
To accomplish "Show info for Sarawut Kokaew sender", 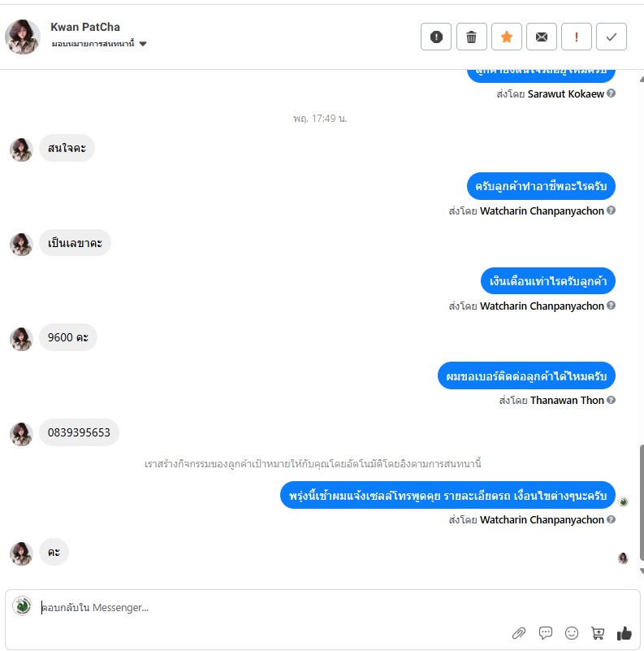I will pyautogui.click(x=611, y=93).
